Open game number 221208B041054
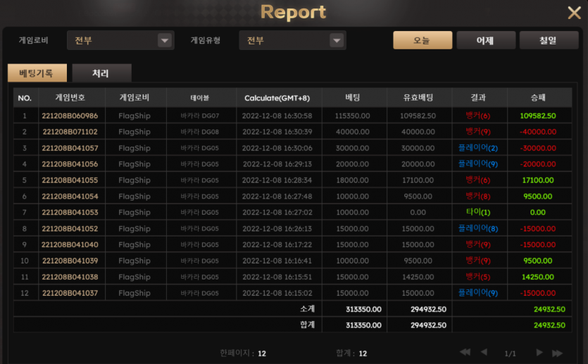Image resolution: width=588 pixels, height=364 pixels. (x=70, y=196)
